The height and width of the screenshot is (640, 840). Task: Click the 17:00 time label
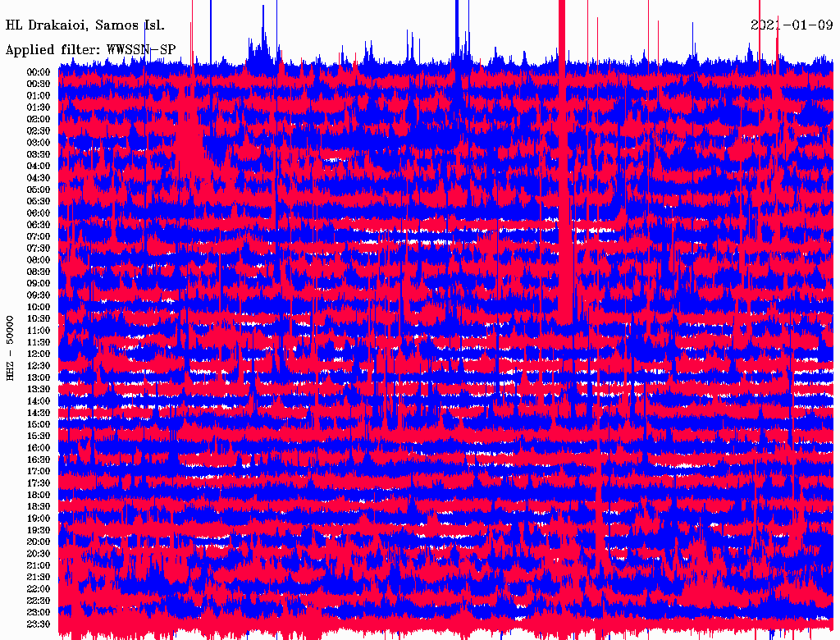click(39, 472)
